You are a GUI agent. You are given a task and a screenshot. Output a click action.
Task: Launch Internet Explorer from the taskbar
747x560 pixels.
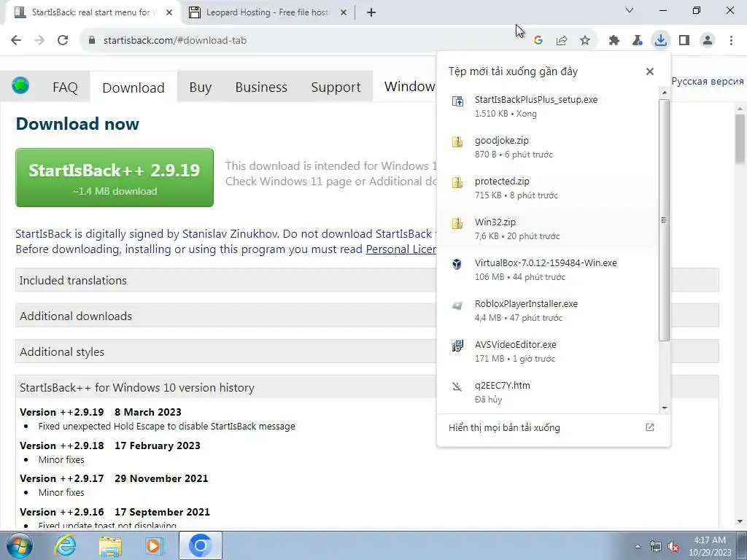coord(65,545)
